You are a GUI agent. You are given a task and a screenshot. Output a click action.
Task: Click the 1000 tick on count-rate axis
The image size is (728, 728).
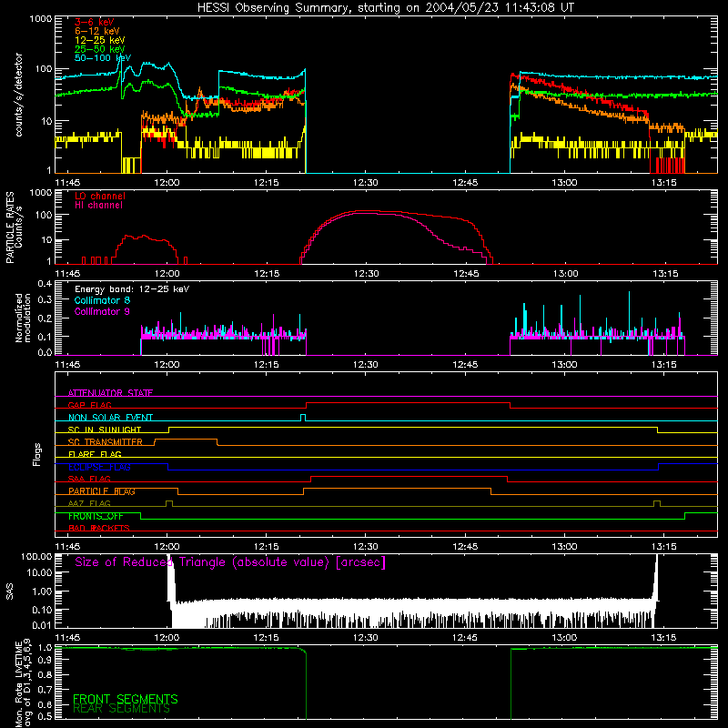coord(41,19)
